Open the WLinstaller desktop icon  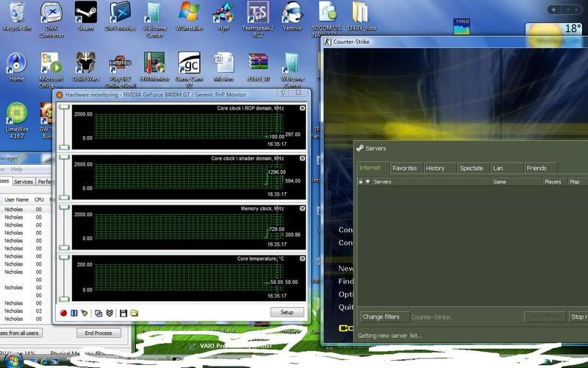189,16
